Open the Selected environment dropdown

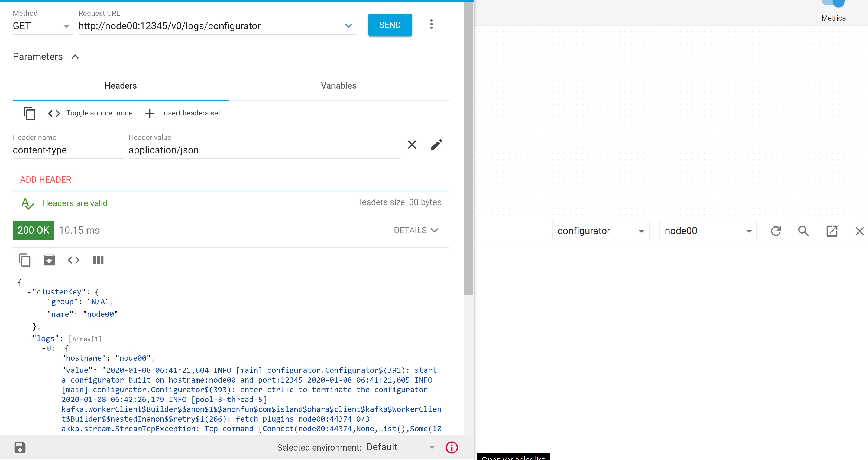(402, 447)
